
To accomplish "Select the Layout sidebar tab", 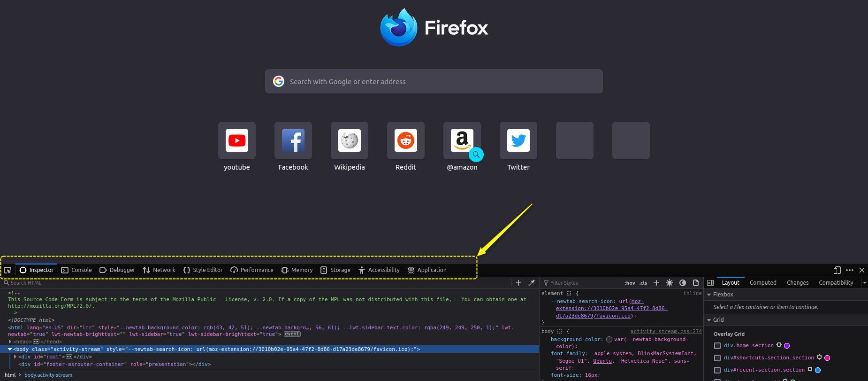I will tap(731, 283).
